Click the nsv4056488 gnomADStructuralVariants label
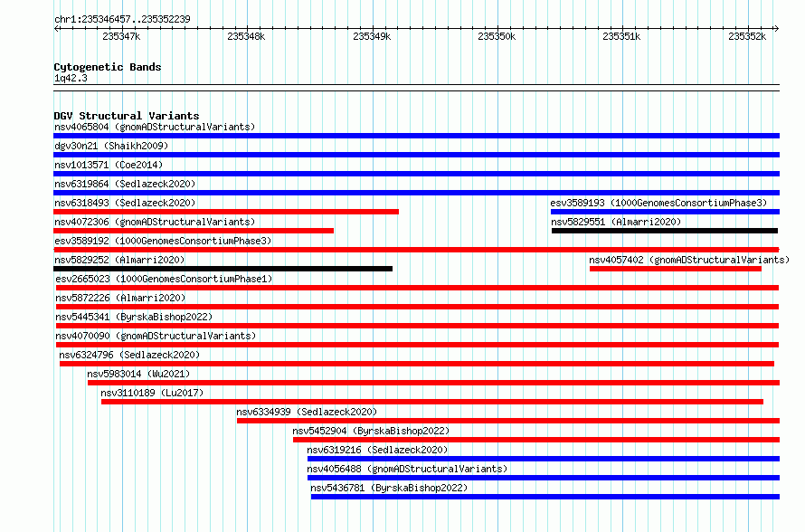Image resolution: width=805 pixels, height=532 pixels. [x=407, y=469]
